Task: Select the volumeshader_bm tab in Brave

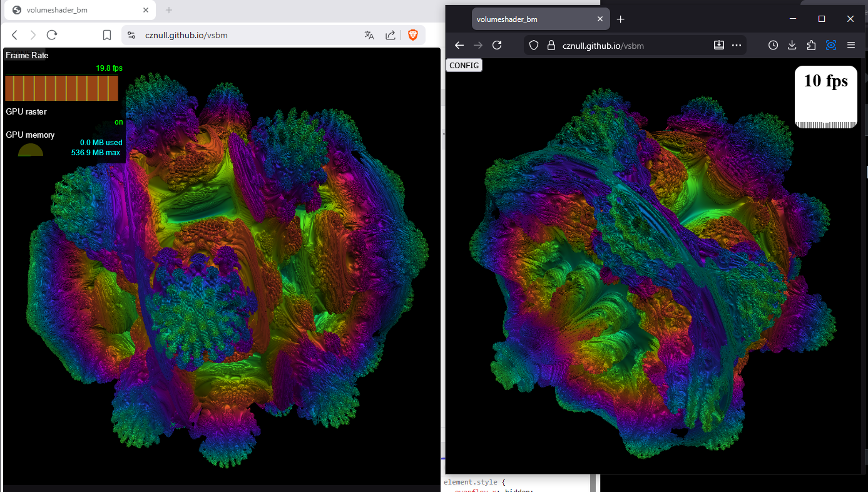Action: click(81, 10)
